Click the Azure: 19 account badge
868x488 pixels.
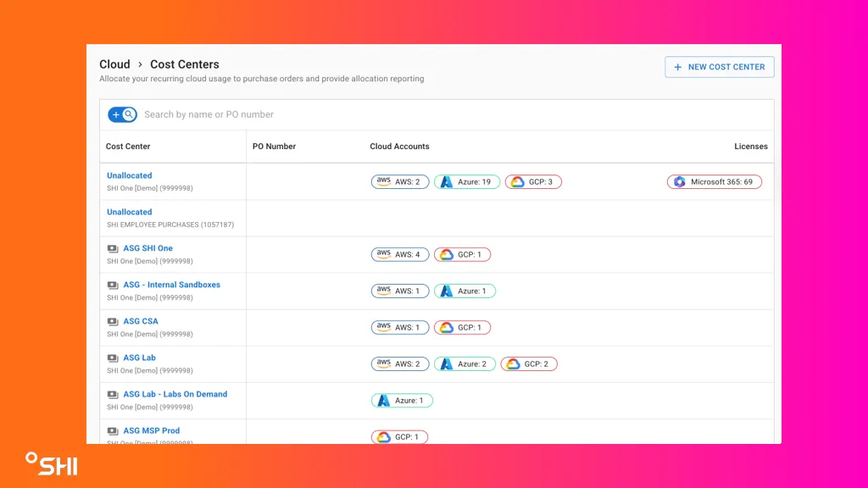[467, 181]
